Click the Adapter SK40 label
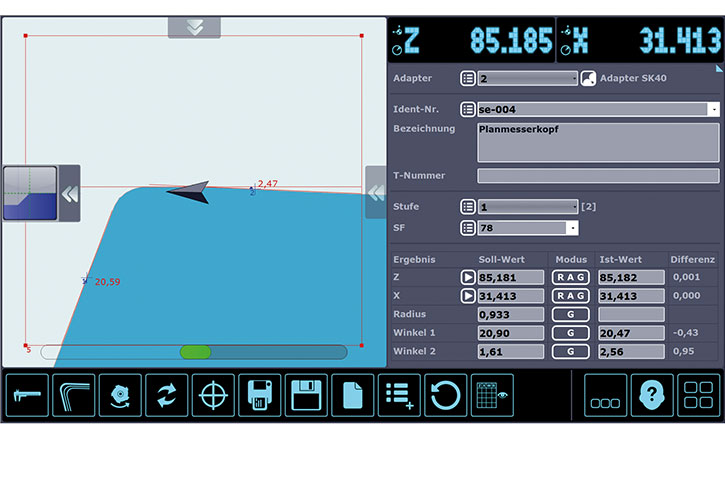 [x=633, y=78]
